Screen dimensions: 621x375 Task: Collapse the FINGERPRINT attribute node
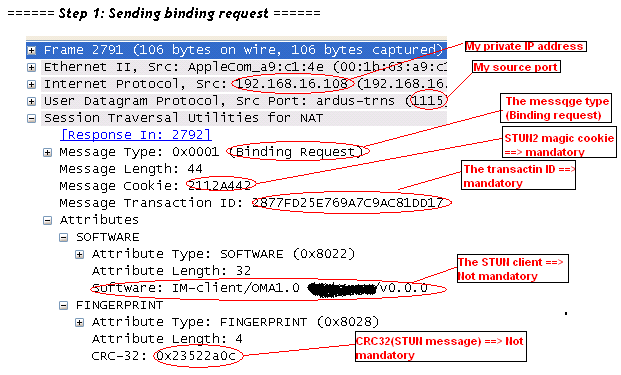[x=63, y=306]
